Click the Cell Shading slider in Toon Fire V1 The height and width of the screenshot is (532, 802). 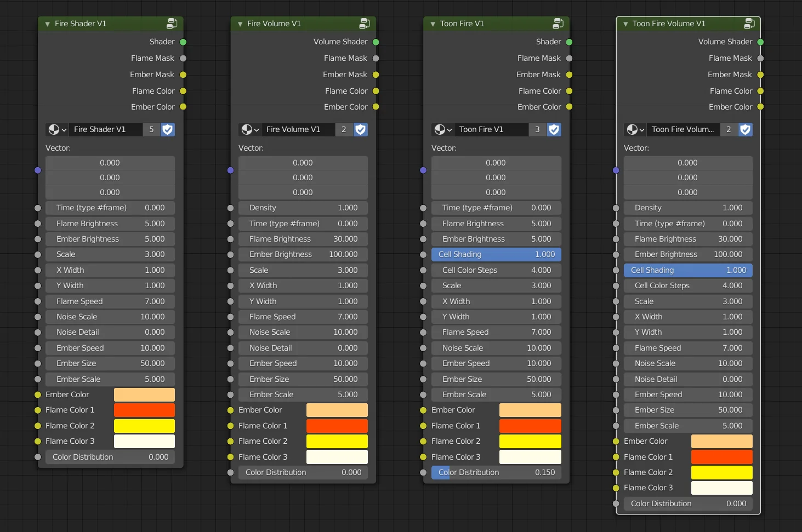[x=496, y=254]
